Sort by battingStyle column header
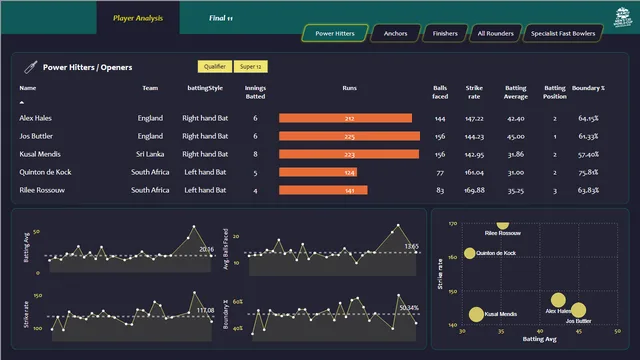 [x=205, y=88]
